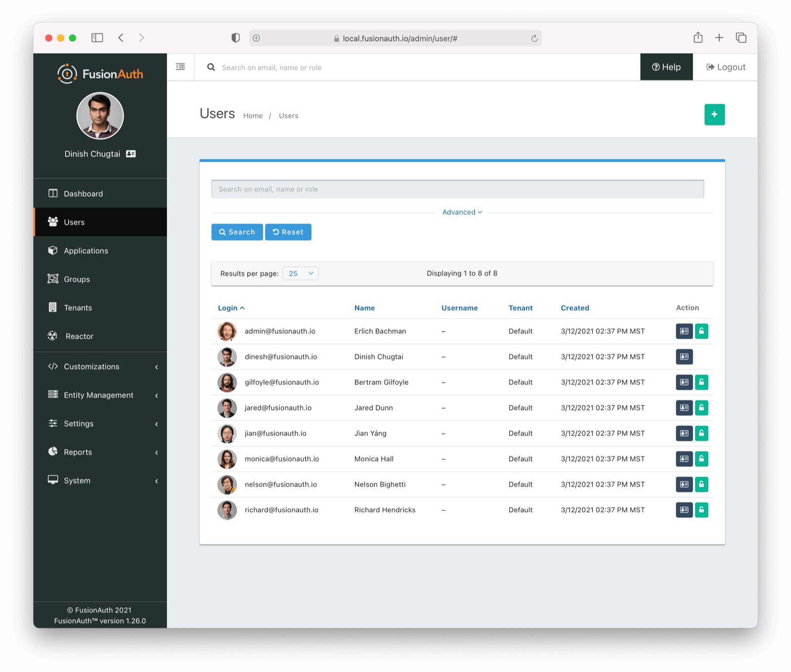Open profile card icon beside Dinish Chugtai
Viewport: 791px width, 672px height.
tap(131, 154)
